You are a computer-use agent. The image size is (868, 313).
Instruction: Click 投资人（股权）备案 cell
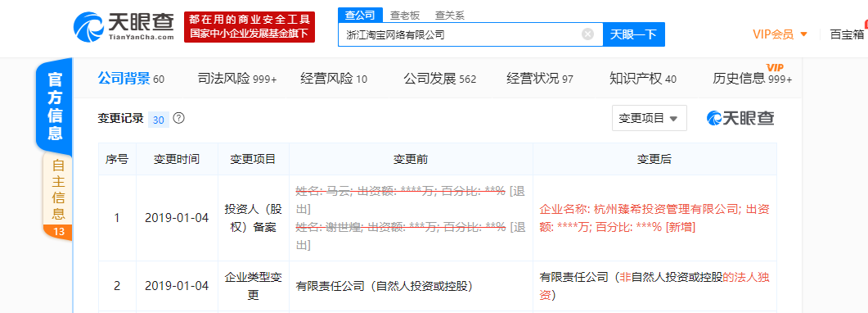(x=253, y=218)
